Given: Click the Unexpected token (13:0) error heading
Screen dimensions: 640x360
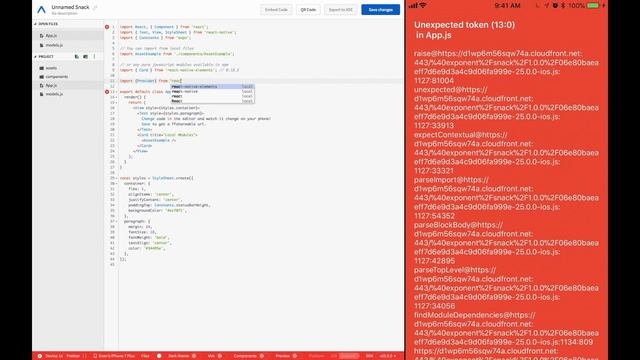Looking at the screenshot, I should click(x=464, y=25).
